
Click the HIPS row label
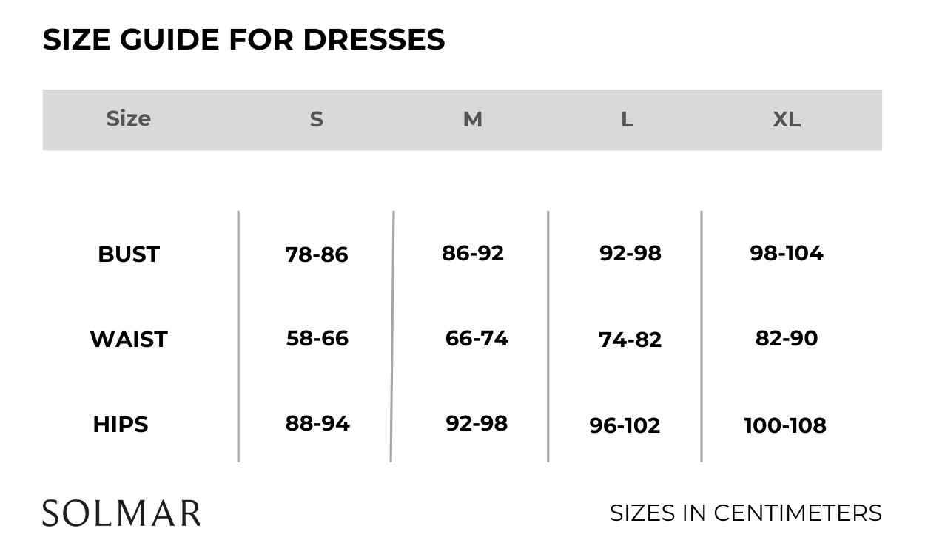pyautogui.click(x=121, y=425)
